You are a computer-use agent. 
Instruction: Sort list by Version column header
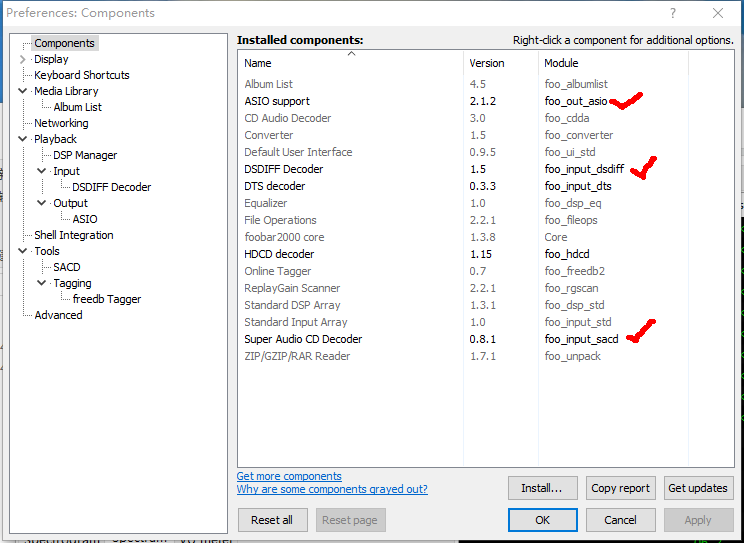click(501, 63)
